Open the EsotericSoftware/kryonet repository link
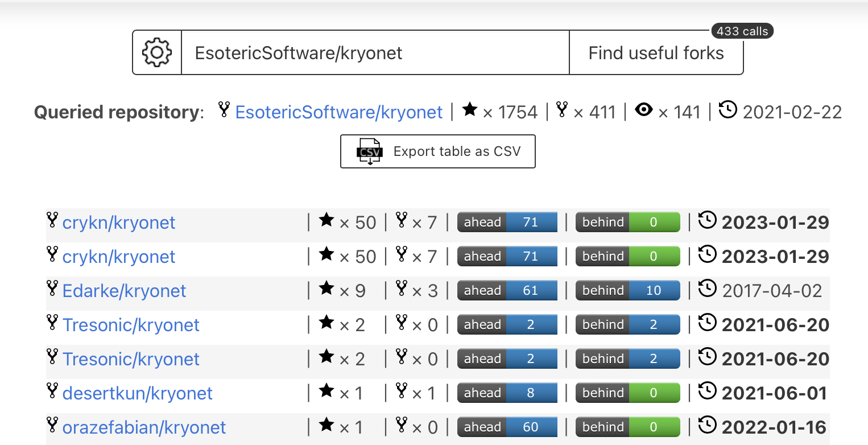Viewport: 868px width, 445px height. coord(339,112)
